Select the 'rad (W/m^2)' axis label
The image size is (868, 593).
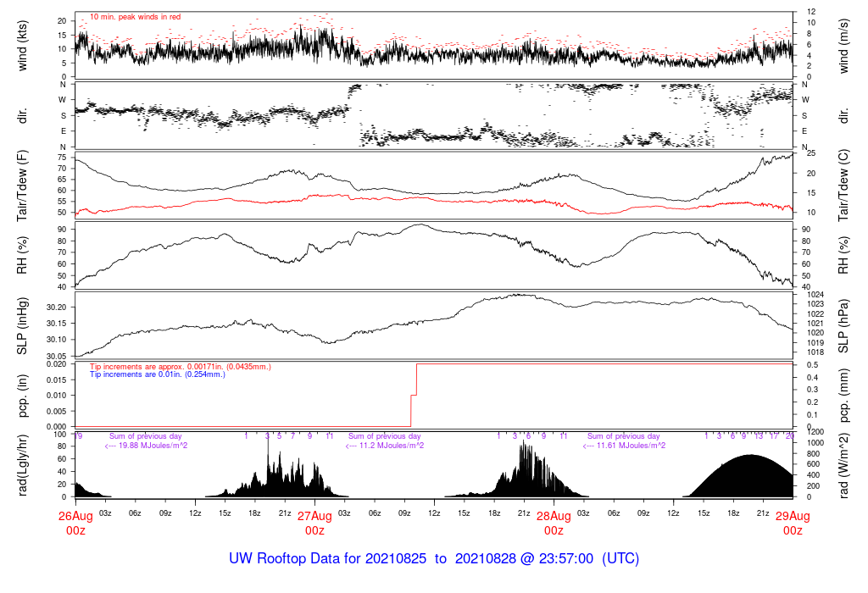coord(843,465)
